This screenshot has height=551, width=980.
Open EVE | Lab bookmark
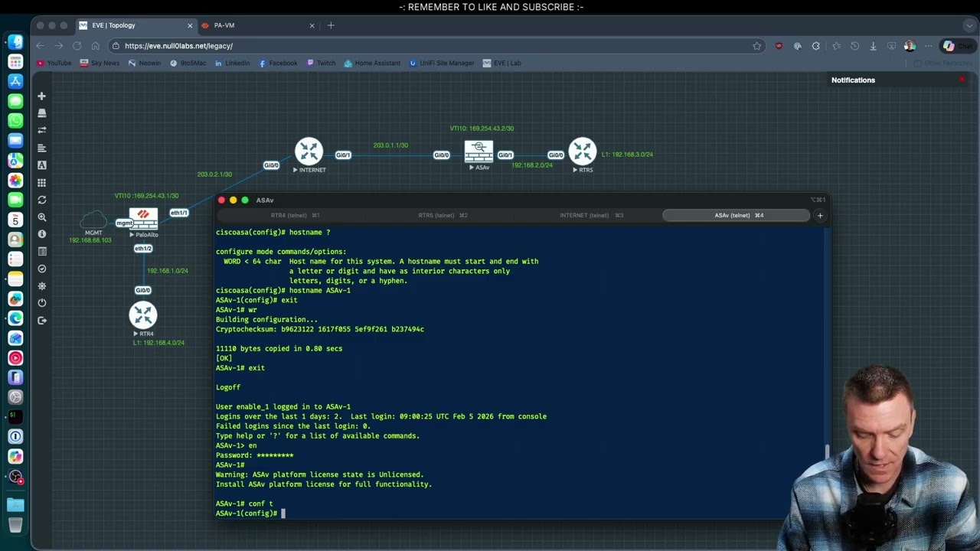point(502,63)
